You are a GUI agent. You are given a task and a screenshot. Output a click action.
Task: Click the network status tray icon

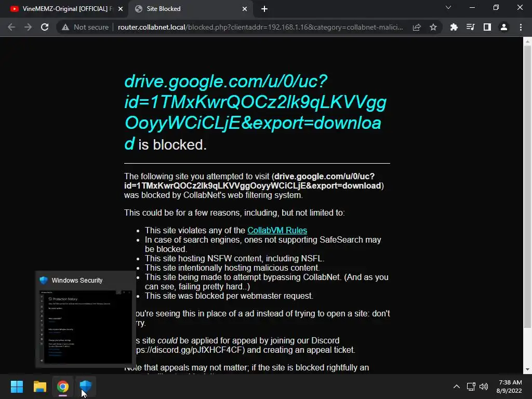[471, 387]
